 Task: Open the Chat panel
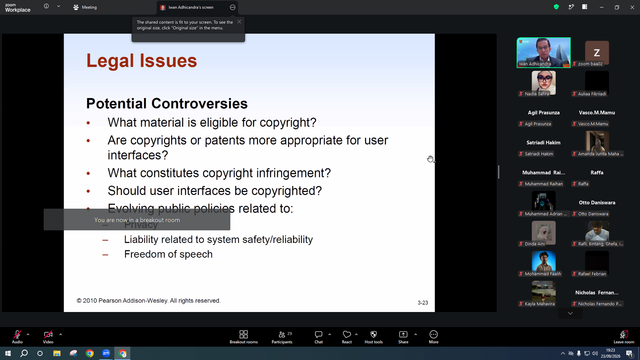[x=318, y=337]
